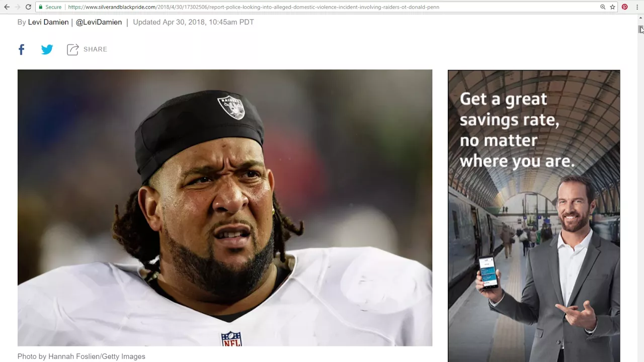
Task: Click the phone held by man in ad
Action: tap(488, 273)
